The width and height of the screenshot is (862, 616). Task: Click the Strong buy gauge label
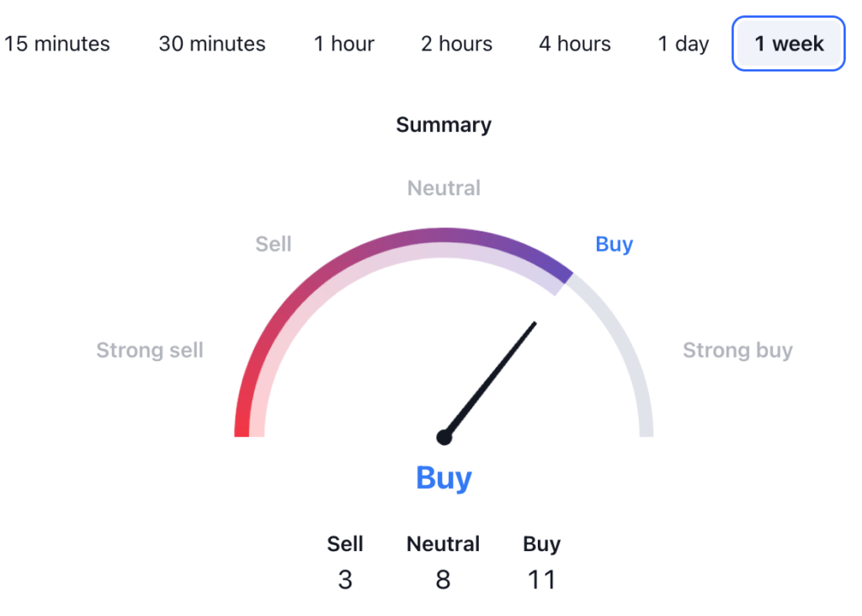coord(737,350)
